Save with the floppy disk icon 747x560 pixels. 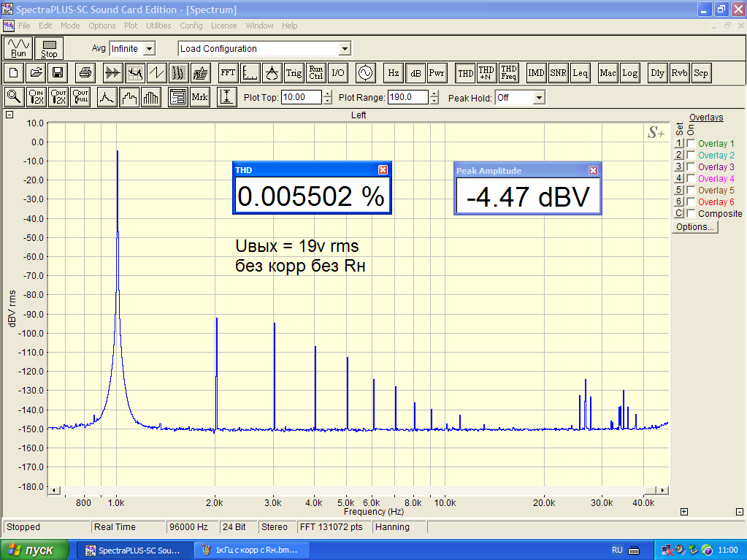58,73
